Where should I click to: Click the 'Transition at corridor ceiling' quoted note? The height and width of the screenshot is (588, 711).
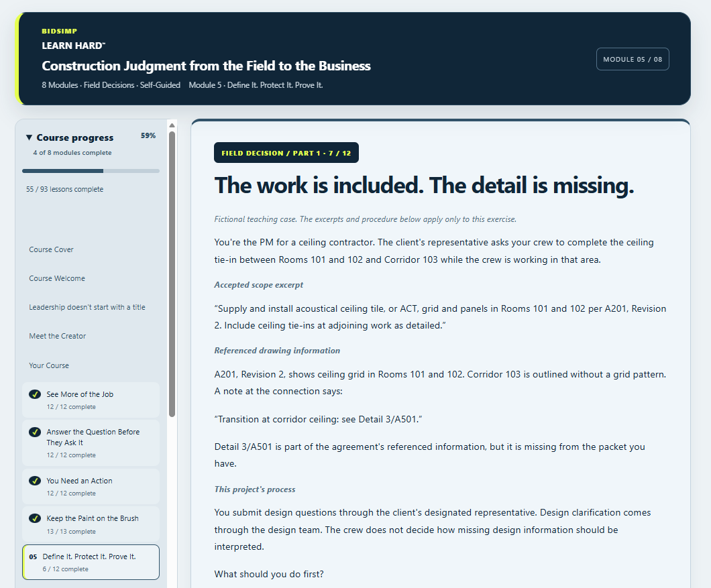[x=318, y=419]
